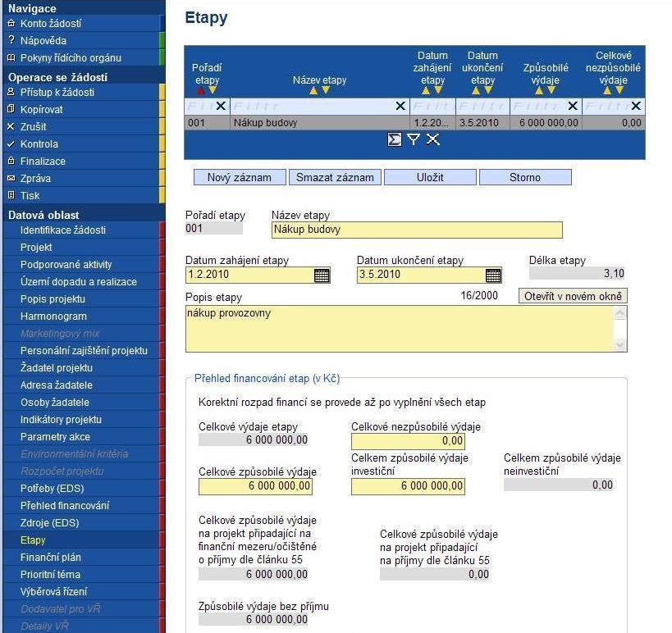Click the Nápověda question mark icon
The height and width of the screenshot is (633, 672).
pos(11,40)
